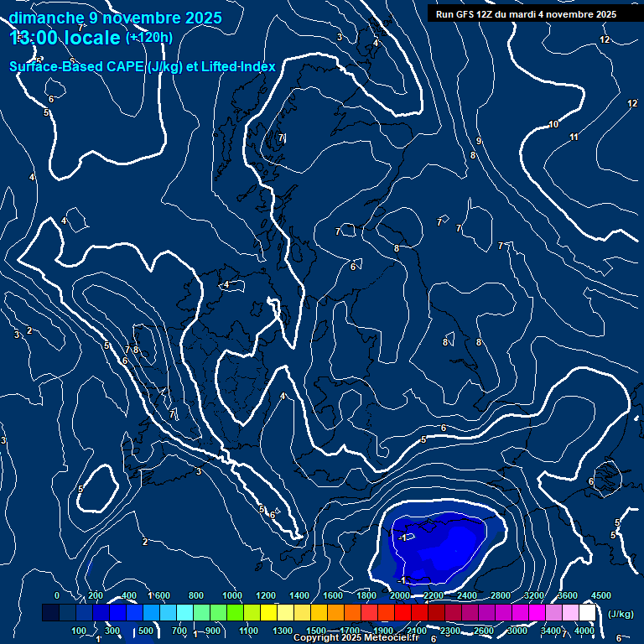Click the (+120h) forecast offset label

149,38
